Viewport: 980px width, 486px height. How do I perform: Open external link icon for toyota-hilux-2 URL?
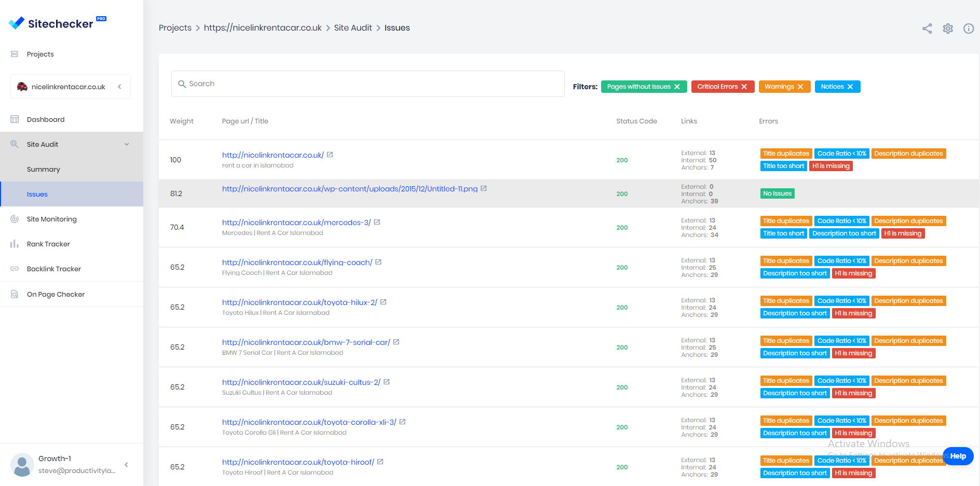tap(383, 302)
